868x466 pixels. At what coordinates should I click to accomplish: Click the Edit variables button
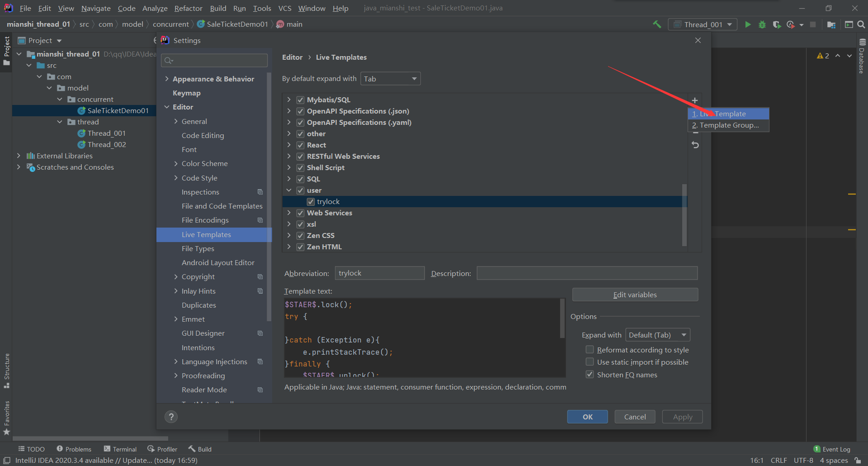[x=635, y=295]
